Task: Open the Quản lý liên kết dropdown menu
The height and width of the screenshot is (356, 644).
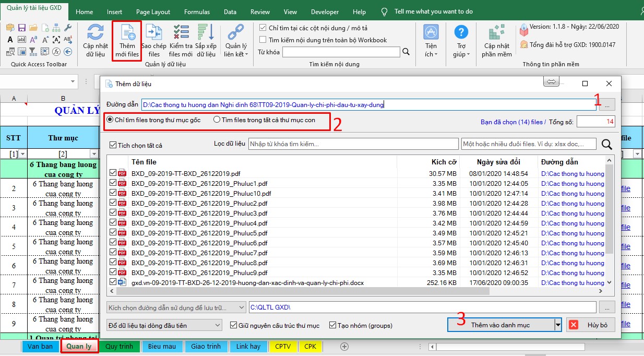Action: coord(236,54)
